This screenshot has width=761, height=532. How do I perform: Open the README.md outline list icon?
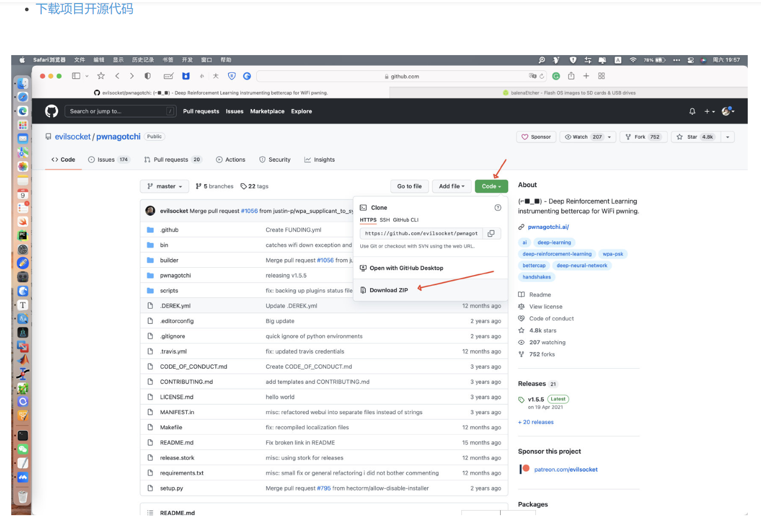(x=150, y=513)
